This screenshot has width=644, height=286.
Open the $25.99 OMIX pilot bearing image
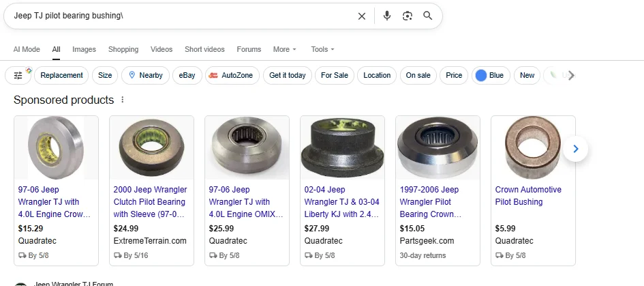pos(247,147)
